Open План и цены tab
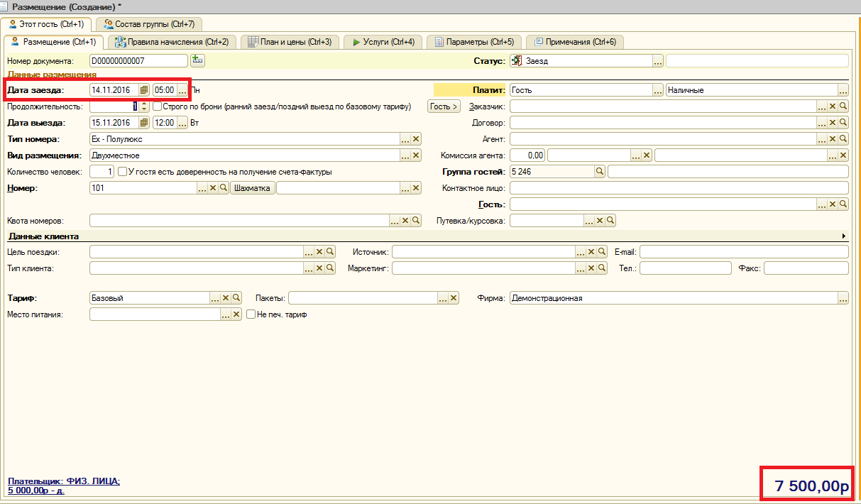This screenshot has height=504, width=861. point(290,42)
